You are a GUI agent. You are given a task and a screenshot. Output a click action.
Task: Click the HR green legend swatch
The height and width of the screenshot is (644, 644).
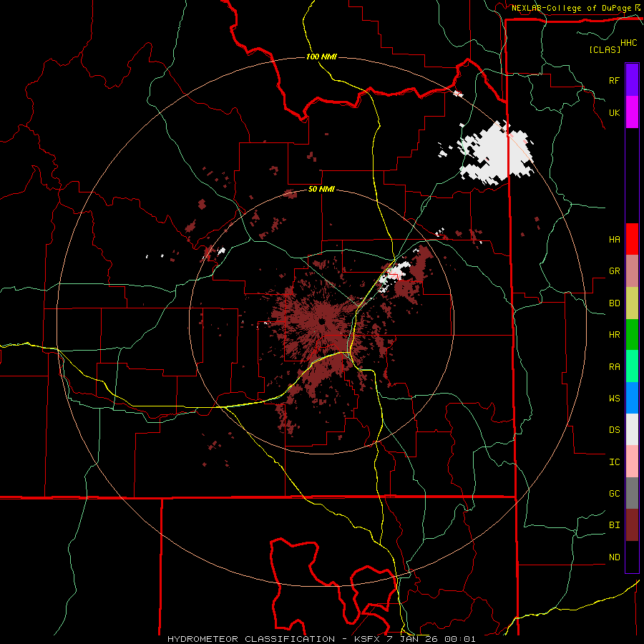pyautogui.click(x=632, y=334)
